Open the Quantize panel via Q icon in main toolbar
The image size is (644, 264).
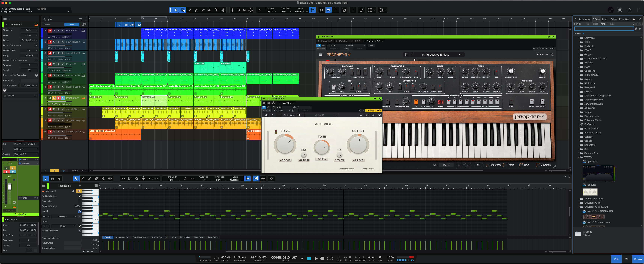tap(244, 10)
